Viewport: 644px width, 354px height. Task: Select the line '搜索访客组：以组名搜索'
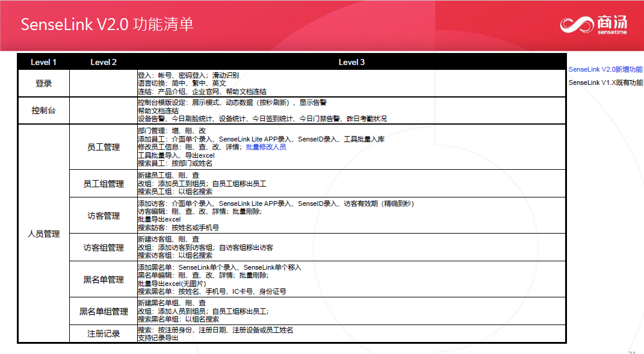pyautogui.click(x=175, y=255)
